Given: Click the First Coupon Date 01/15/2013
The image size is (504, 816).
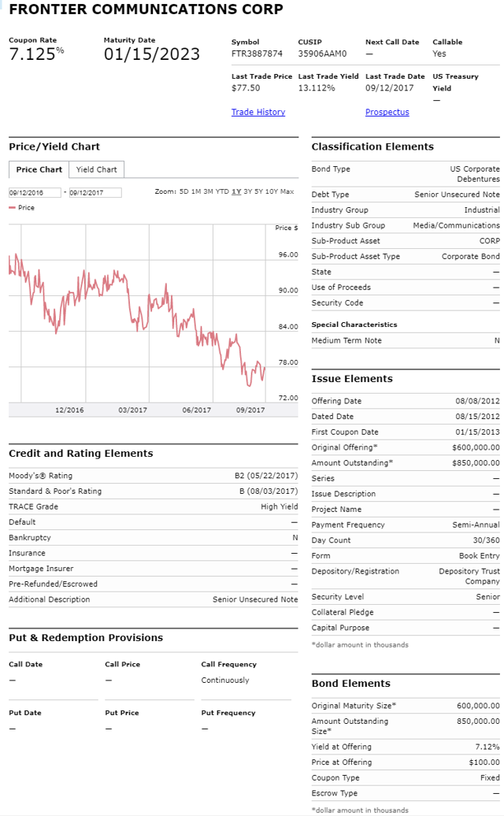Looking at the screenshot, I should point(477,432).
